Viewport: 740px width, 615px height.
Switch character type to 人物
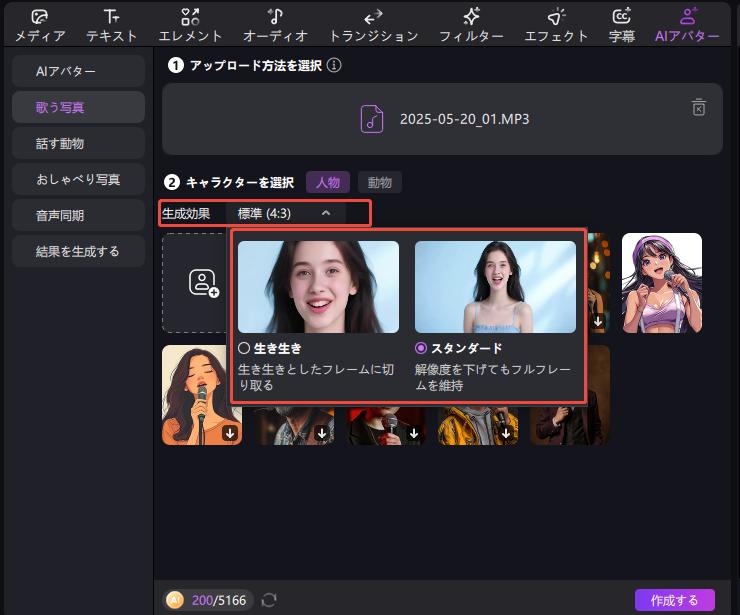click(x=328, y=182)
